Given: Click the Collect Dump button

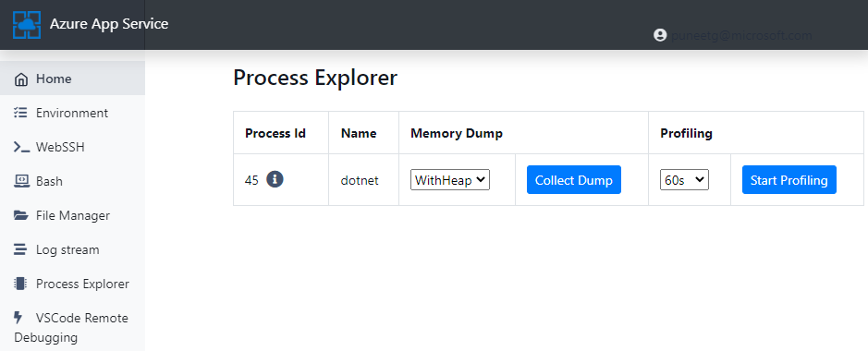Looking at the screenshot, I should pyautogui.click(x=573, y=179).
